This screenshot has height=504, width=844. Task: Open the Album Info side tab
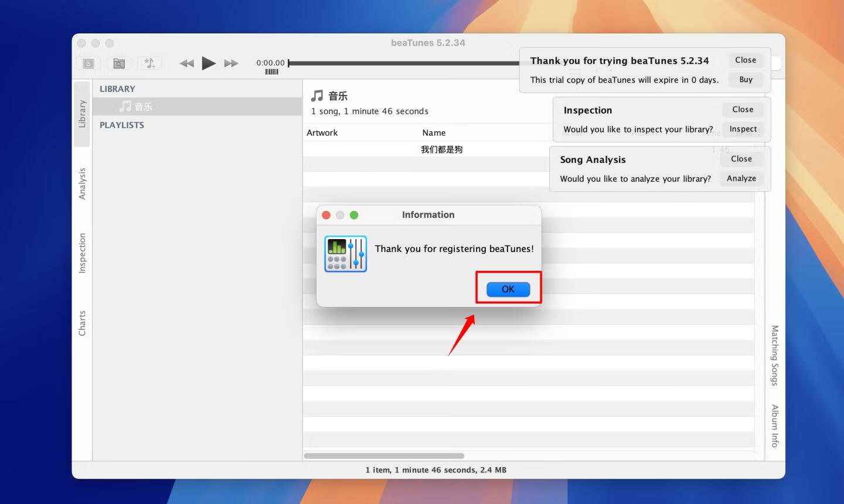click(x=775, y=425)
